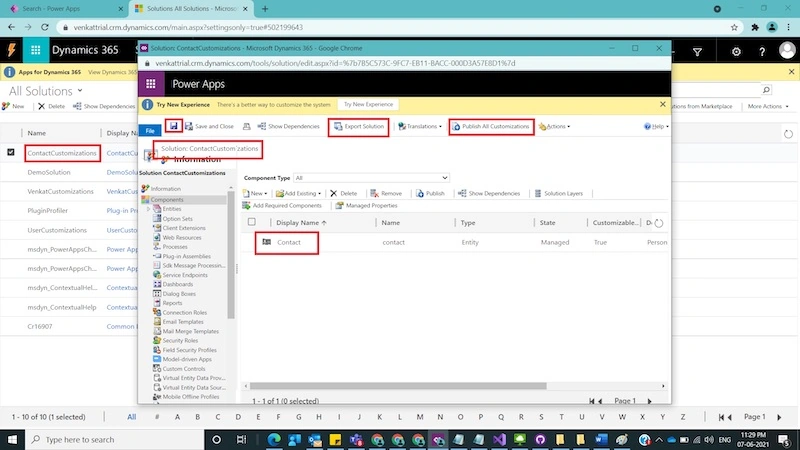Refresh the components grid
The image size is (800, 450).
pyautogui.click(x=659, y=223)
